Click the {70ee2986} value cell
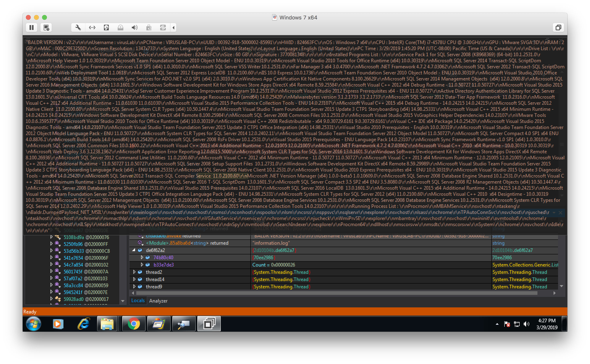The height and width of the screenshot is (364, 590). pyautogui.click(x=371, y=257)
